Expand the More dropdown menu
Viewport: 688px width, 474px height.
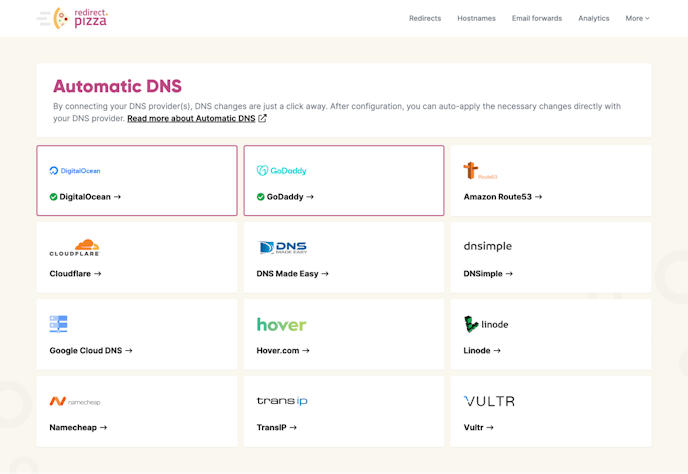637,18
